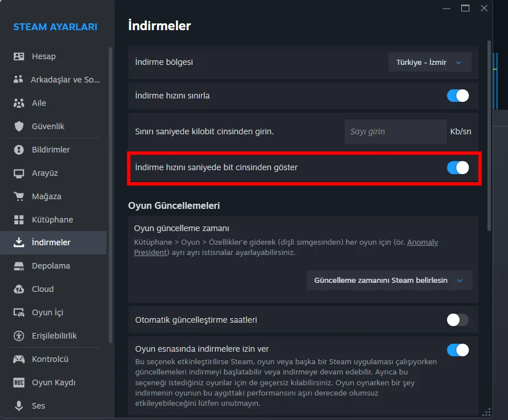The height and width of the screenshot is (420, 508).
Task: Maximize the Steam settings window
Action: (465, 8)
